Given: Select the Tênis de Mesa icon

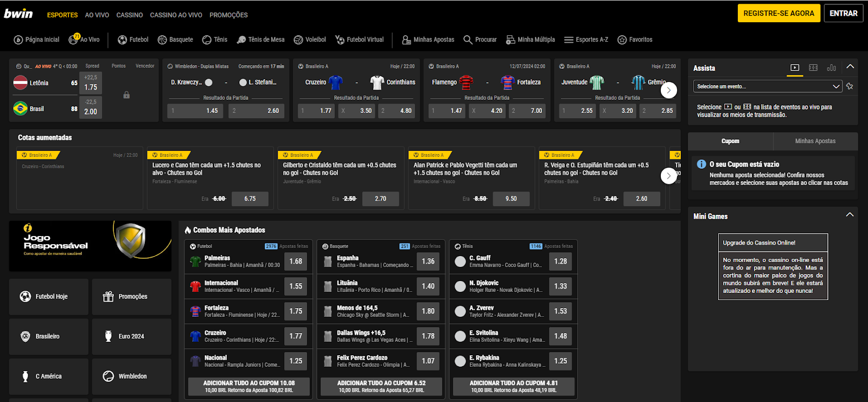Looking at the screenshot, I should (260, 40).
